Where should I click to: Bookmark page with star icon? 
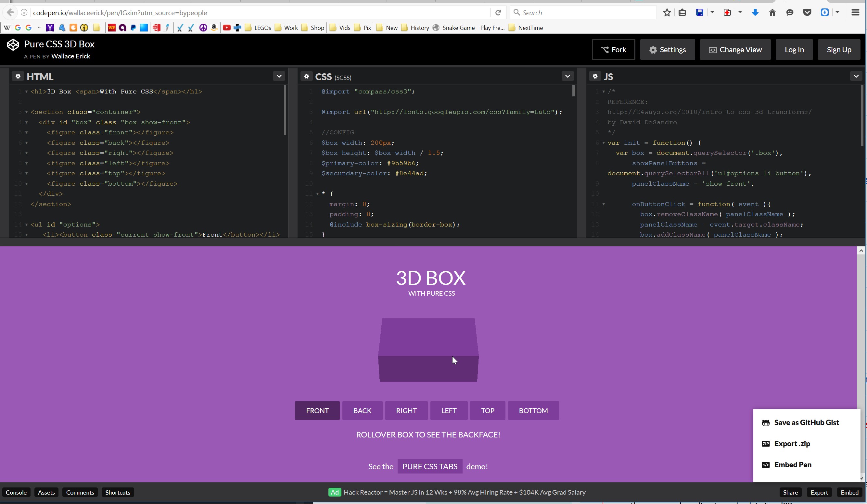coord(667,13)
